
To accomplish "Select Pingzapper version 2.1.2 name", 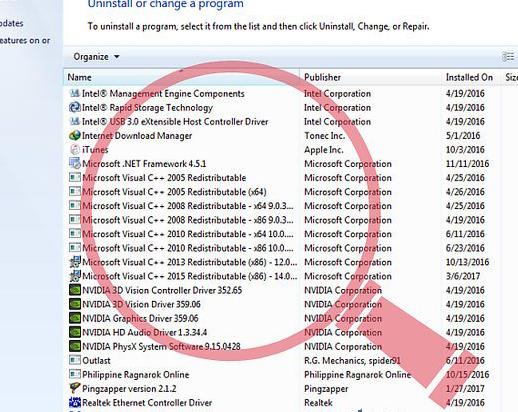I will [129, 389].
